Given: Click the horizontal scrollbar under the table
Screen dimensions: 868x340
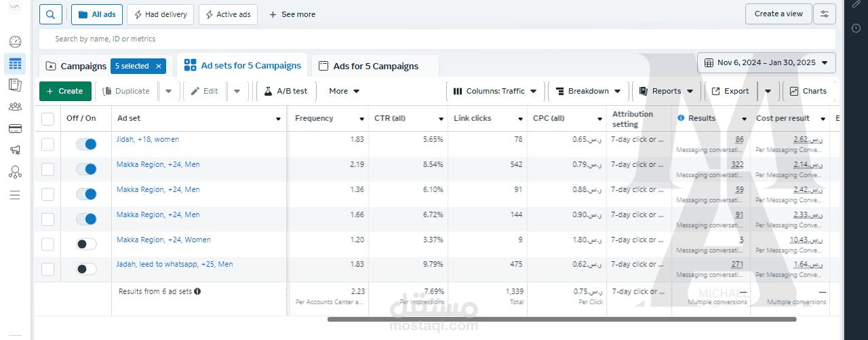Looking at the screenshot, I should pyautogui.click(x=561, y=319).
